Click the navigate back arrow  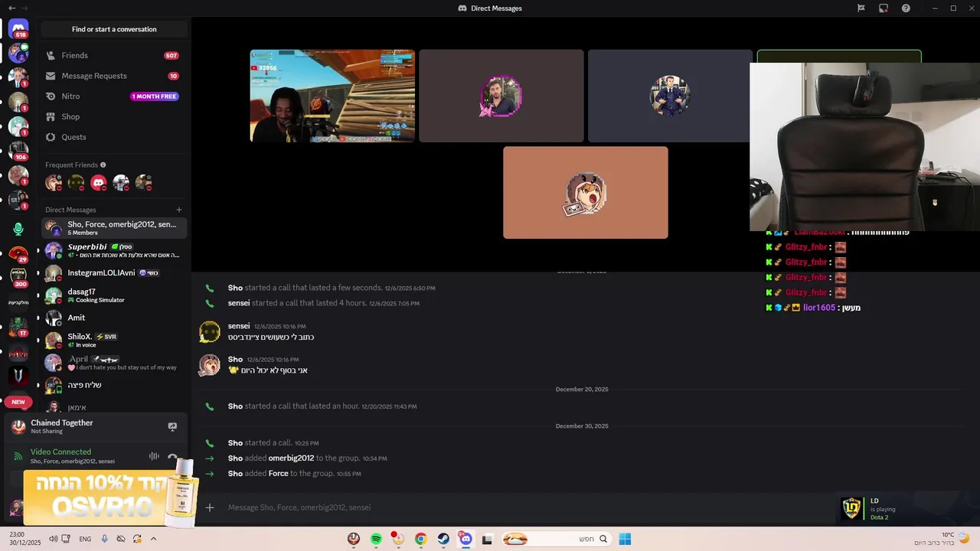[x=11, y=8]
